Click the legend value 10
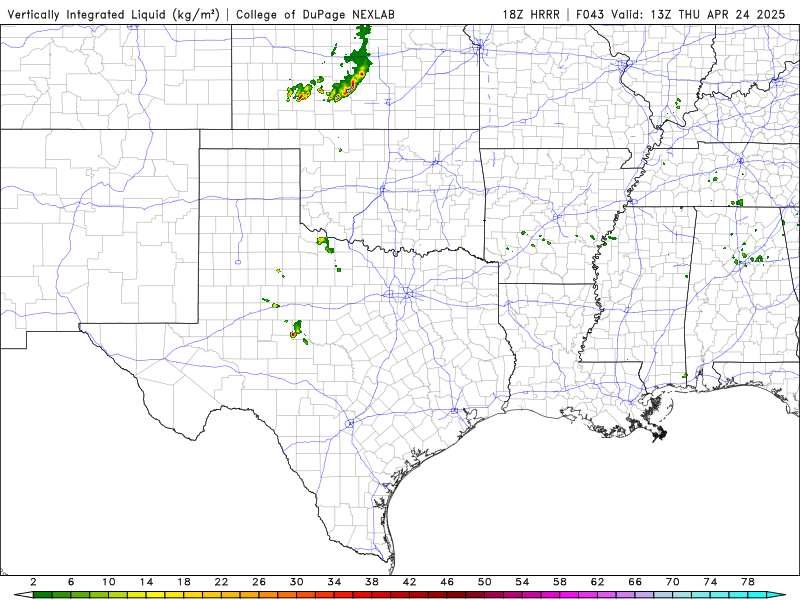The height and width of the screenshot is (600, 800). click(x=109, y=582)
